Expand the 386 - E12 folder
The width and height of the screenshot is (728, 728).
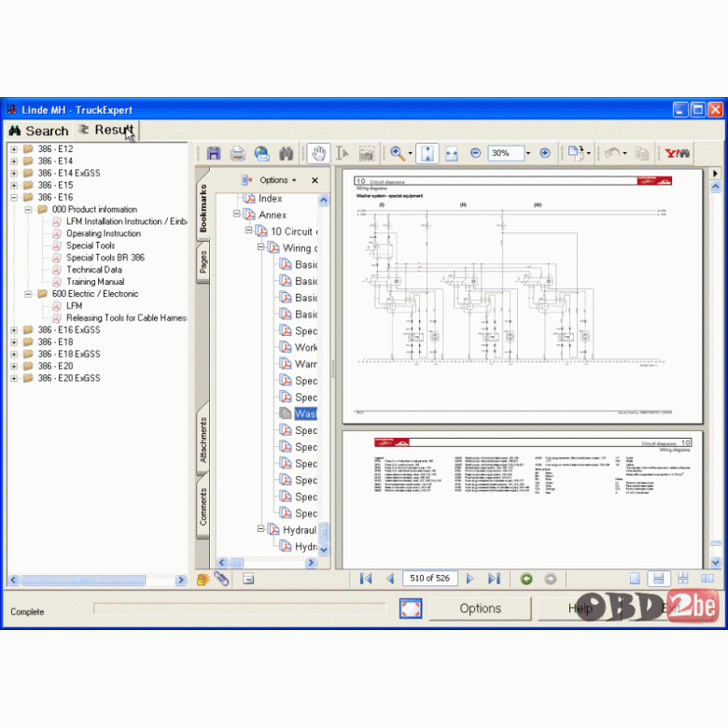[14, 149]
